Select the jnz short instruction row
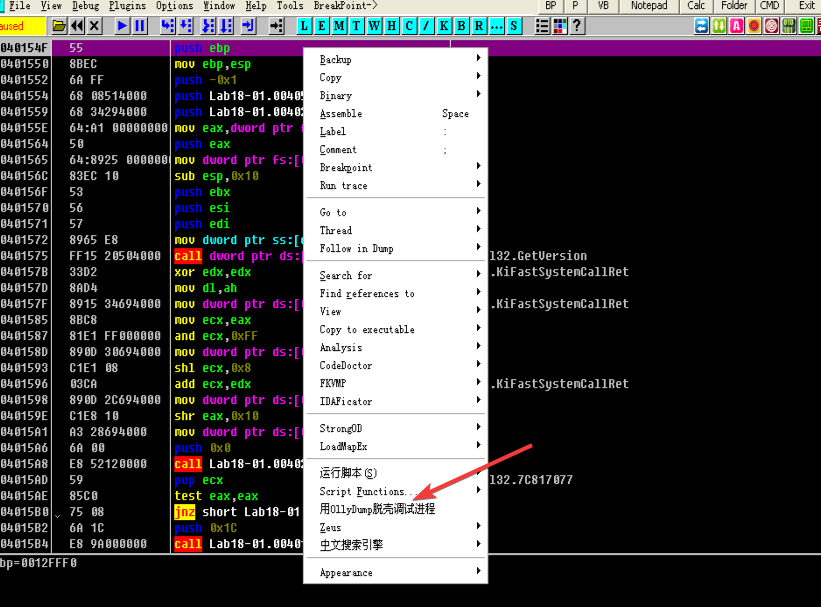The height and width of the screenshot is (607, 821). click(x=152, y=512)
